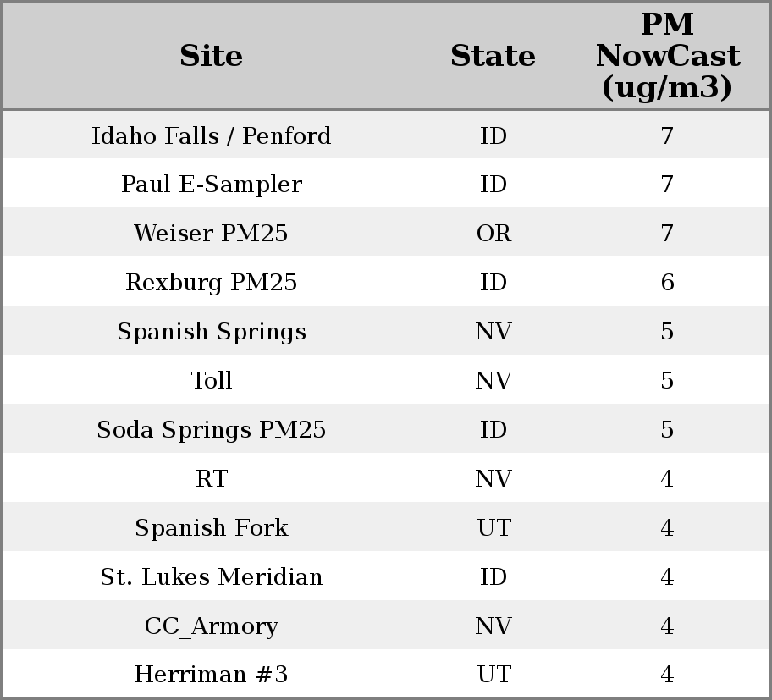
Task: Click the OR state cell for Weiser PM25
Action: pyautogui.click(x=494, y=234)
